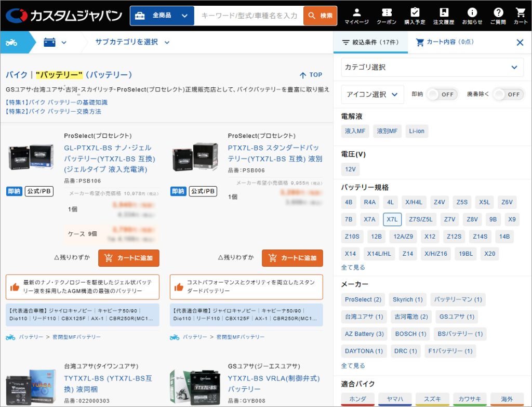Open the TYTX7L-BS 台湾ユアサ product link
The width and height of the screenshot is (532, 407).
(108, 384)
